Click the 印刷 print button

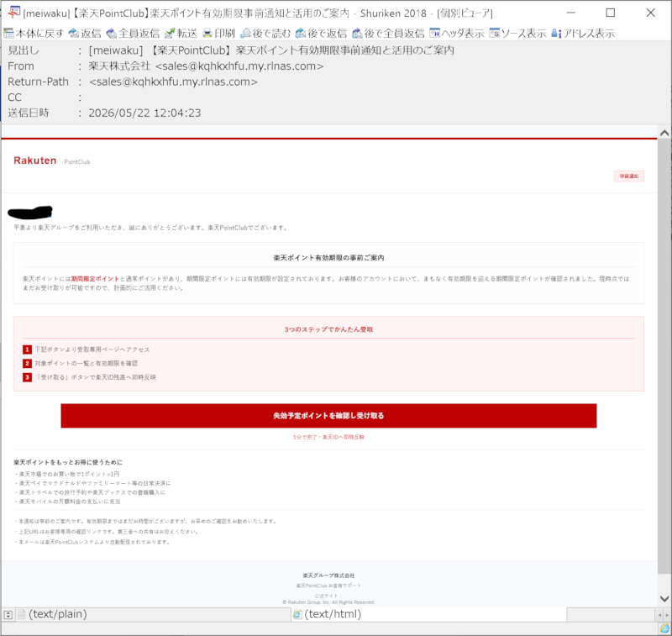(x=218, y=33)
